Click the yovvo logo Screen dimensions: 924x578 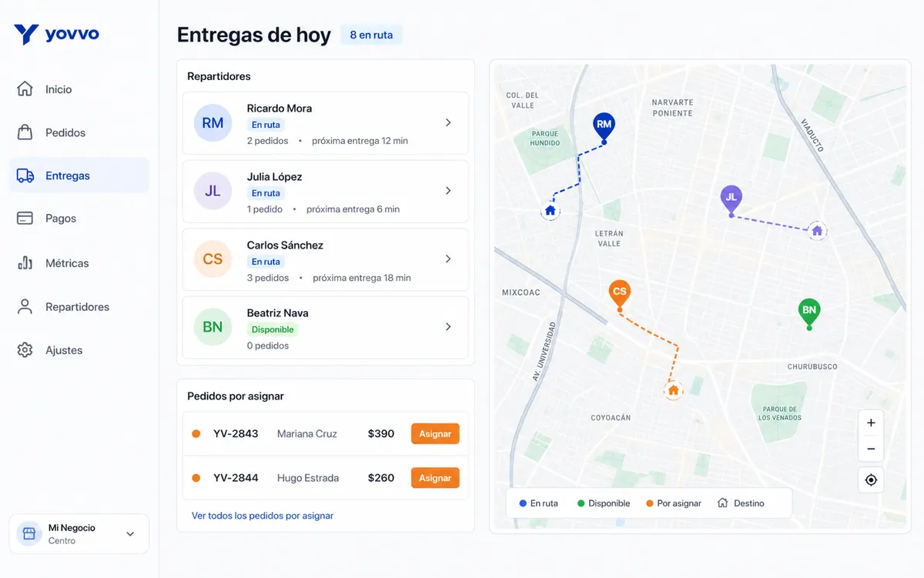[x=57, y=35]
